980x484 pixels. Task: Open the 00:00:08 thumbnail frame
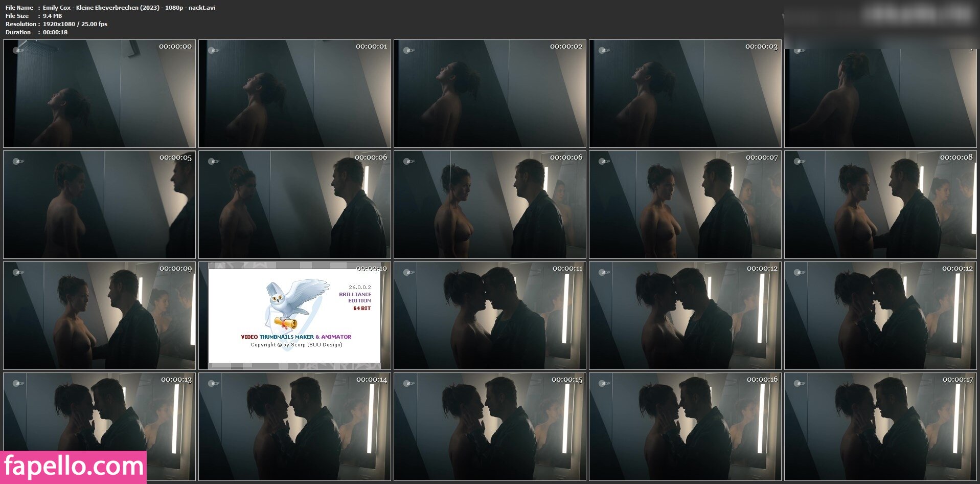pyautogui.click(x=880, y=205)
